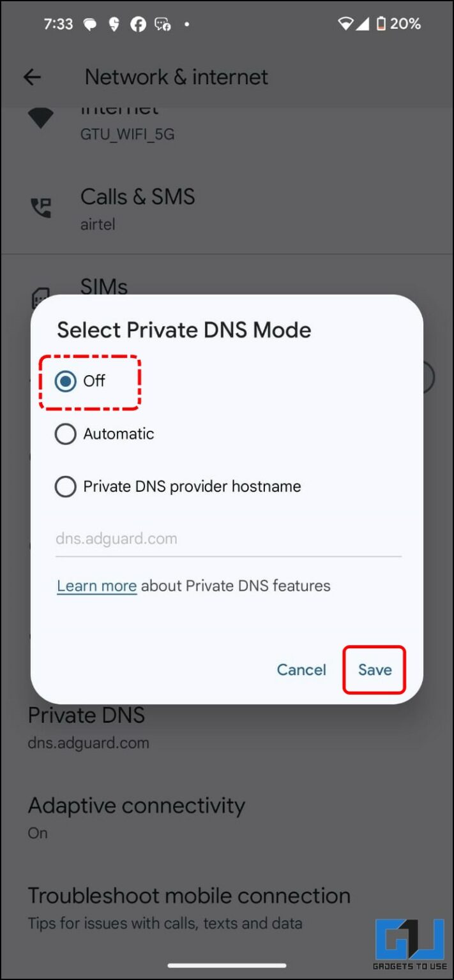Tap the gesture navigation handle
Screen dimensions: 454x980
[x=227, y=965]
